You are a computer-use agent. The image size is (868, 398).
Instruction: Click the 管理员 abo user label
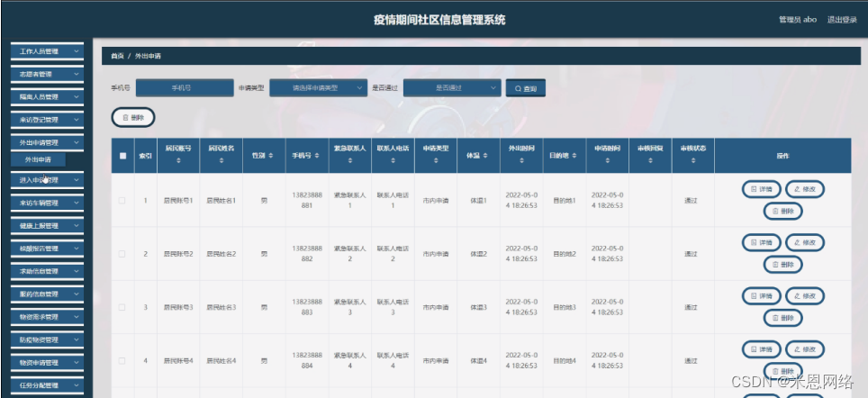pos(798,20)
